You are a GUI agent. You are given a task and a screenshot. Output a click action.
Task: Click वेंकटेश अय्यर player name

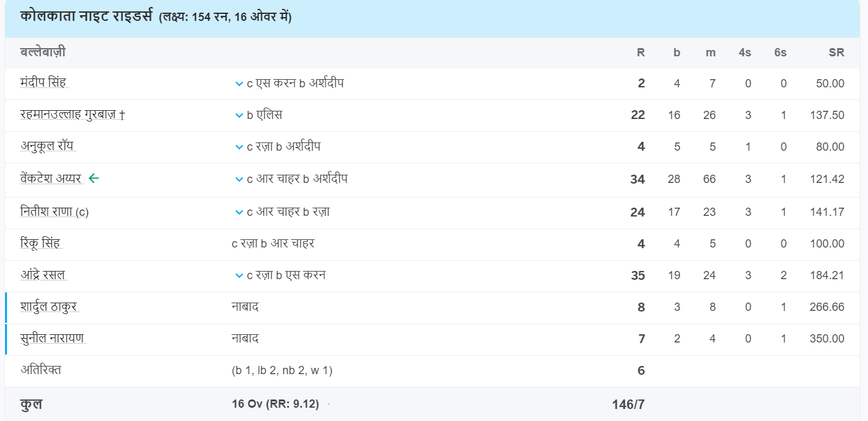[51, 179]
